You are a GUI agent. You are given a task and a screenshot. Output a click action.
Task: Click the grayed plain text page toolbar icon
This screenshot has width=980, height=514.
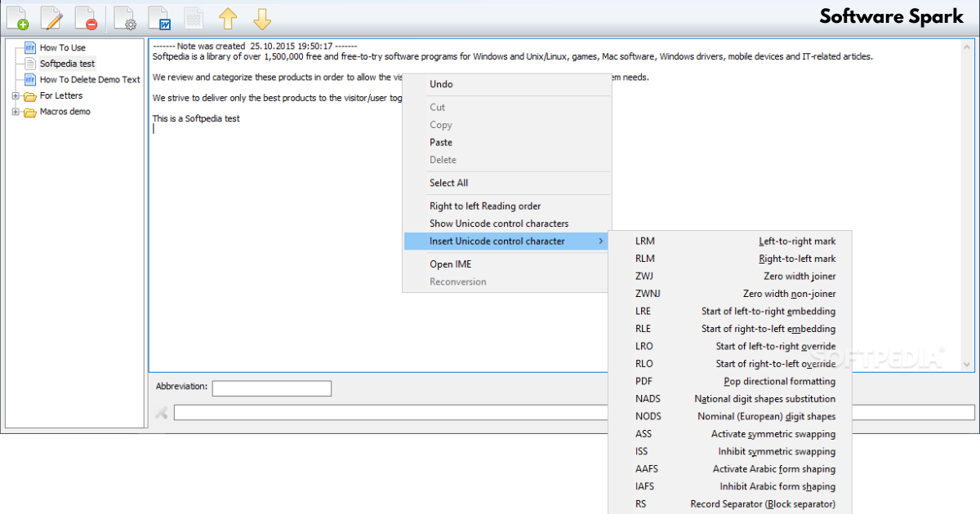tap(194, 17)
